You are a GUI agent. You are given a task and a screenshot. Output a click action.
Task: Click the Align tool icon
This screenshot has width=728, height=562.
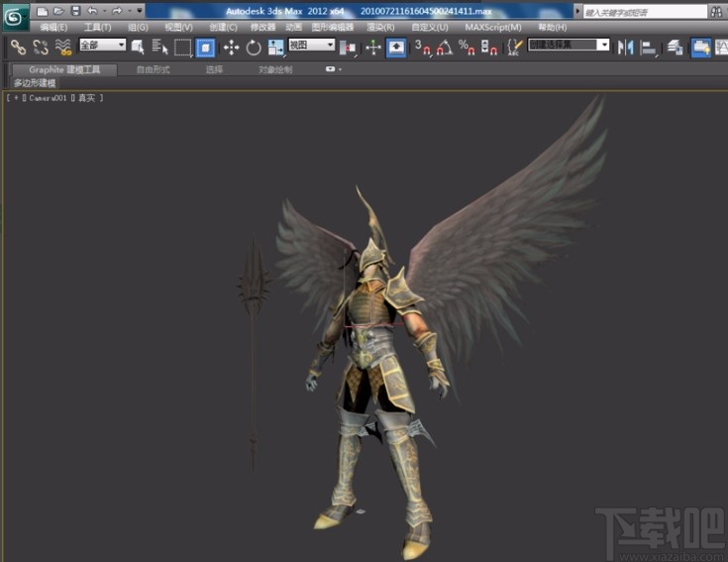[648, 48]
